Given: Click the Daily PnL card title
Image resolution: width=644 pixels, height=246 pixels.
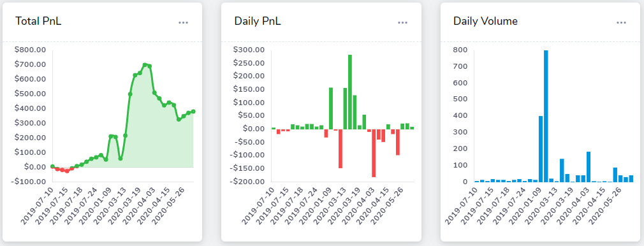Looking at the screenshot, I should click(258, 22).
